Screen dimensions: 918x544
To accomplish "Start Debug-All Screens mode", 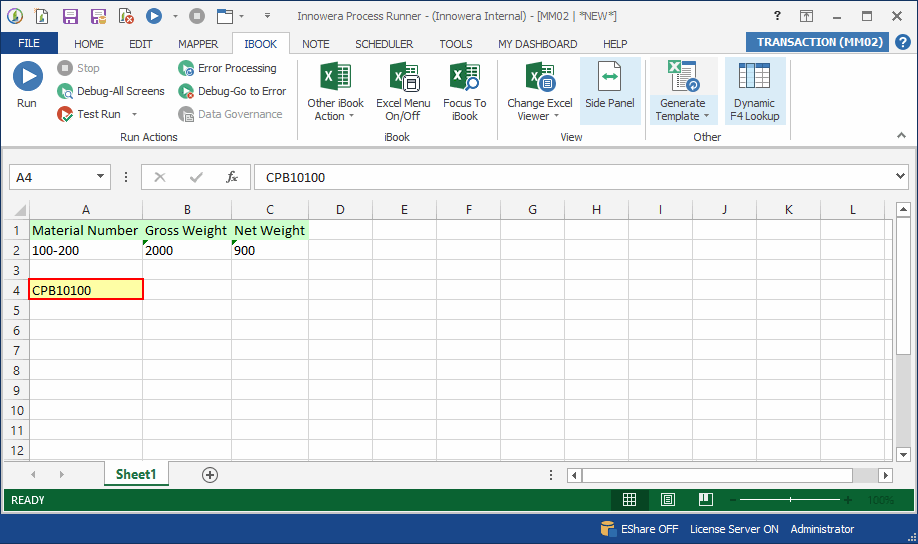I will [110, 91].
